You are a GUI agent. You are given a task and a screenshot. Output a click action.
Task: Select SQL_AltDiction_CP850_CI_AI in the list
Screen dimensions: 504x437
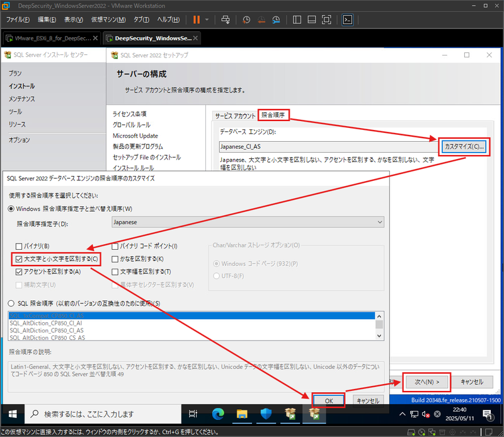[x=192, y=323]
